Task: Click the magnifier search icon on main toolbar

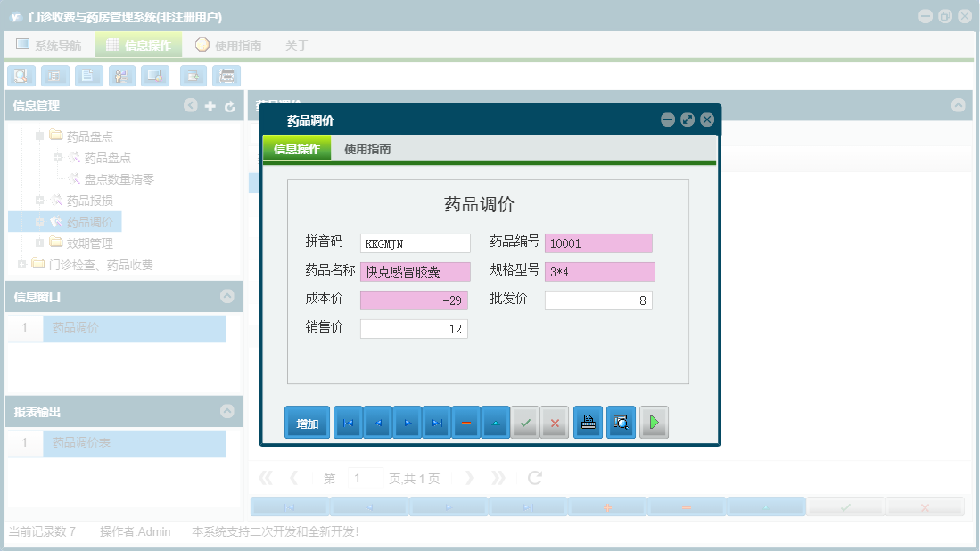Action: click(x=21, y=76)
